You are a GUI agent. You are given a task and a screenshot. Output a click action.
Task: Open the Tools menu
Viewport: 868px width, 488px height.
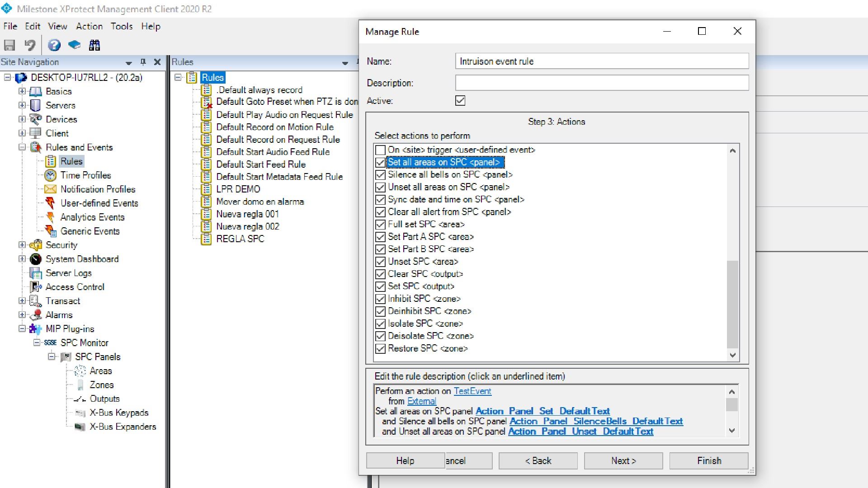pyautogui.click(x=122, y=26)
